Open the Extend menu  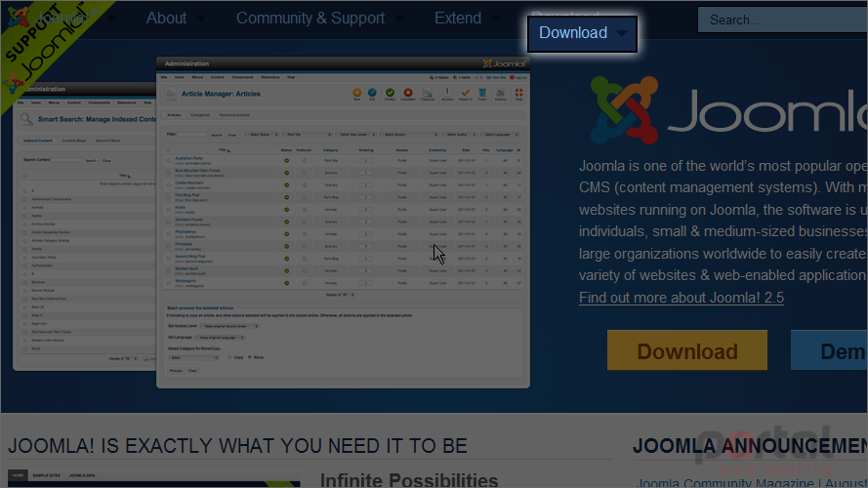(x=458, y=19)
